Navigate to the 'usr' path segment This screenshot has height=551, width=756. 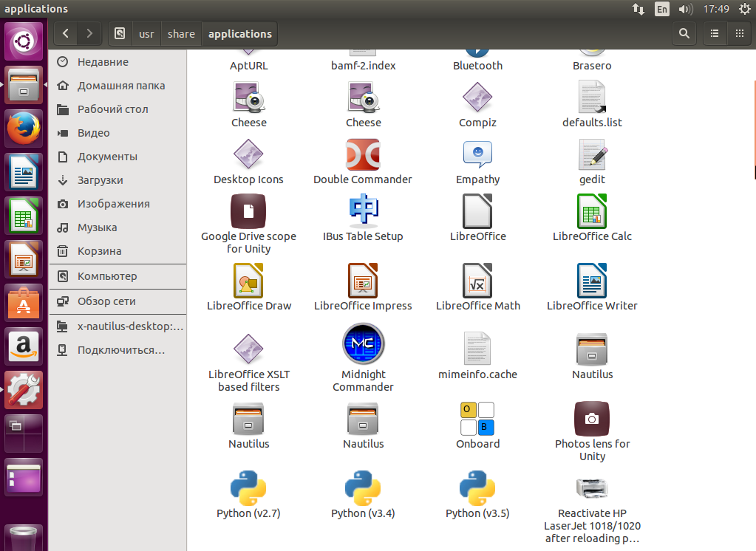146,34
